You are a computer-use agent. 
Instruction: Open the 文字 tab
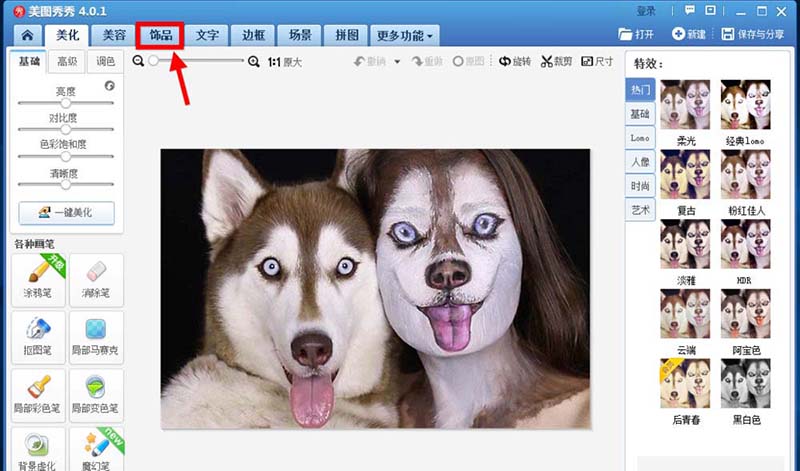click(x=207, y=35)
